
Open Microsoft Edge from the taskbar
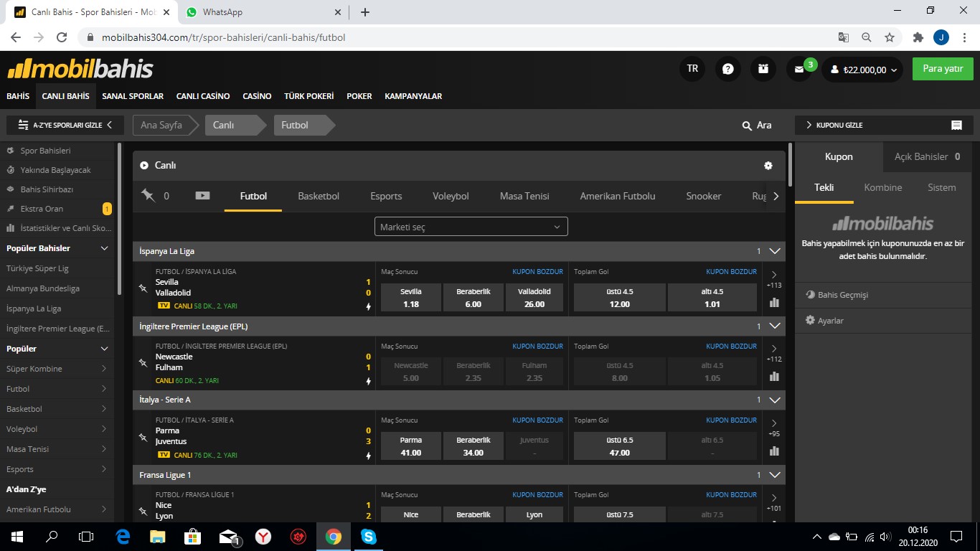coord(123,536)
